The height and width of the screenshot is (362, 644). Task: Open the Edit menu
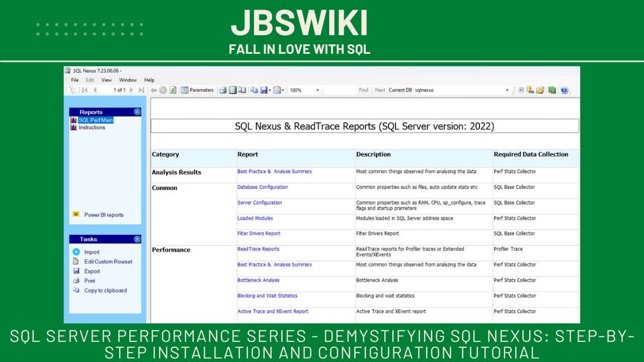click(90, 80)
